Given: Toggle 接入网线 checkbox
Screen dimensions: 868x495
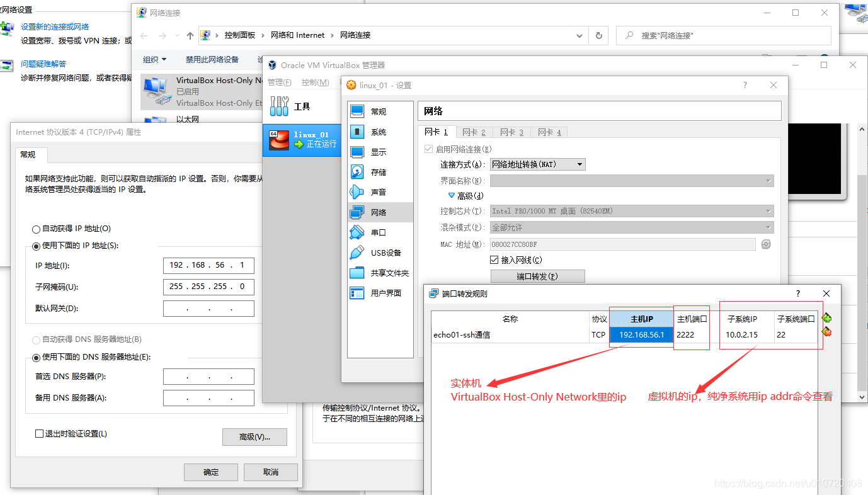Looking at the screenshot, I should (x=494, y=260).
